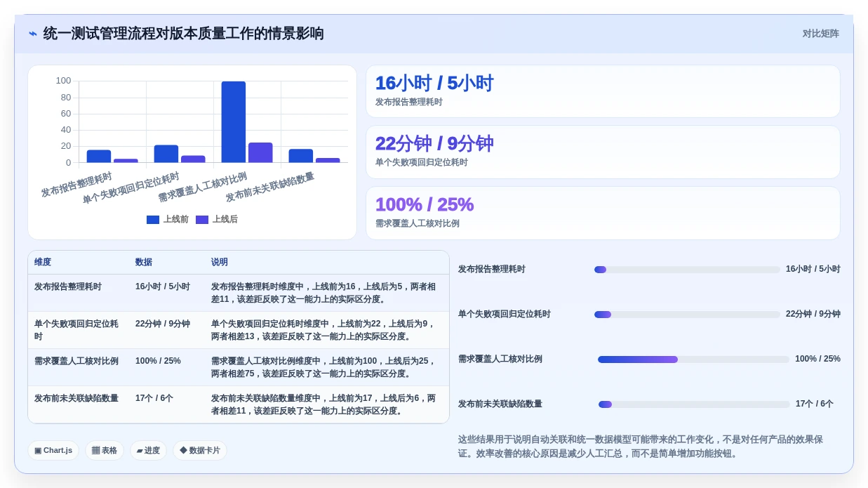Click the Chart.js tag chip
Image resolution: width=868 pixels, height=488 pixels.
coord(53,451)
